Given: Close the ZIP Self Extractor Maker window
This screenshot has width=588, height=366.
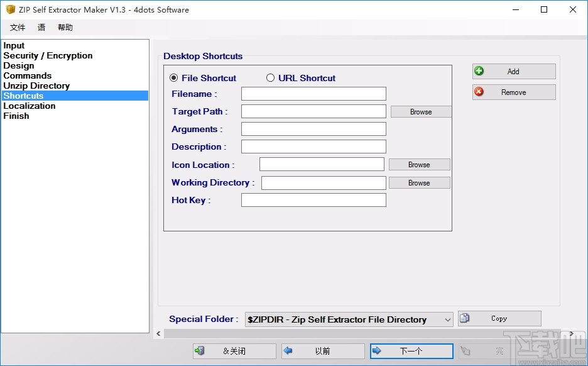Looking at the screenshot, I should pyautogui.click(x=573, y=10).
